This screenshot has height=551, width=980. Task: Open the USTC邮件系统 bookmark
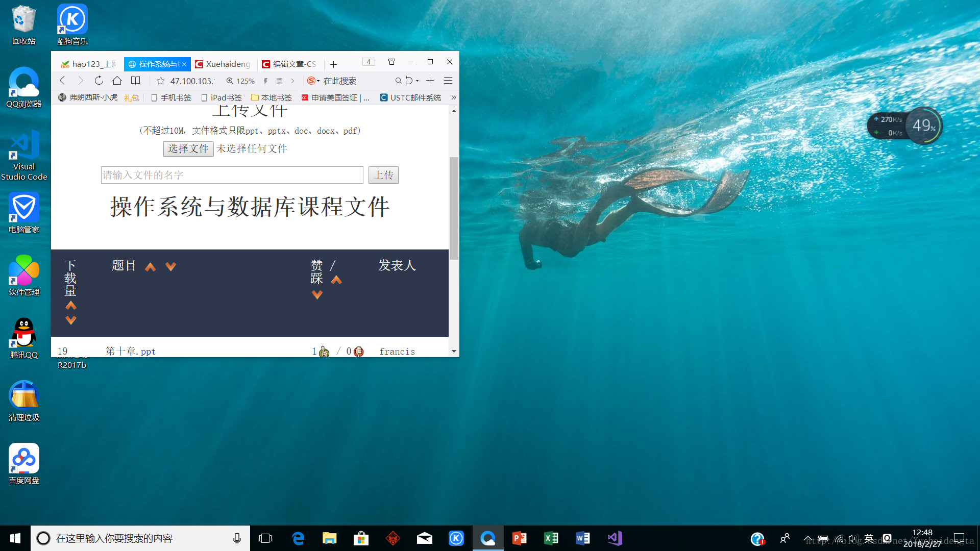pyautogui.click(x=410, y=97)
